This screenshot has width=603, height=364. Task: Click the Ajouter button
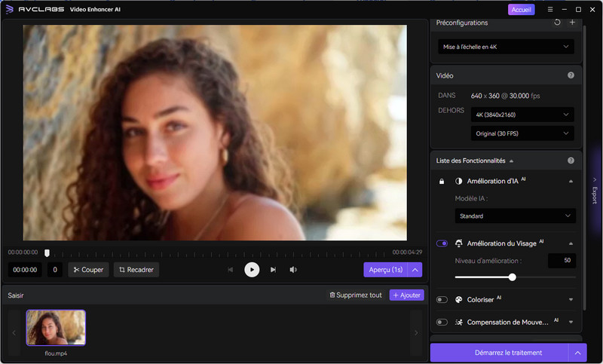pyautogui.click(x=406, y=295)
